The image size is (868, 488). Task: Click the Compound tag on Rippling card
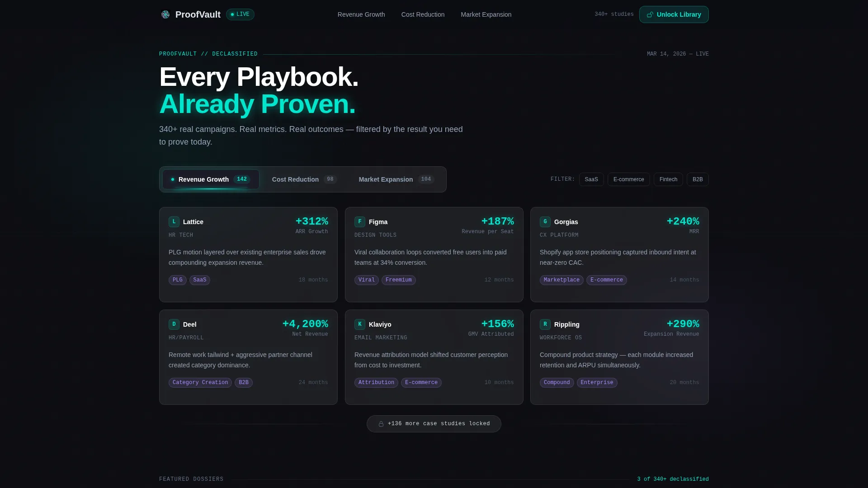pos(557,383)
